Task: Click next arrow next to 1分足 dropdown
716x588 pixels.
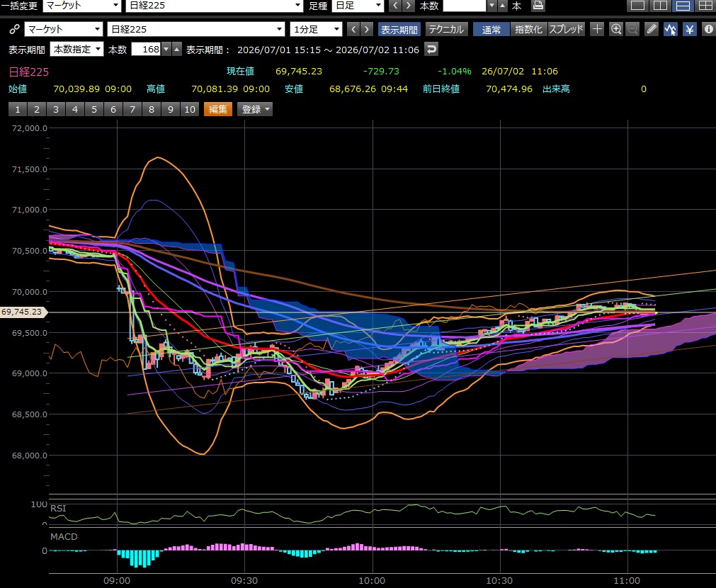Action: point(367,29)
